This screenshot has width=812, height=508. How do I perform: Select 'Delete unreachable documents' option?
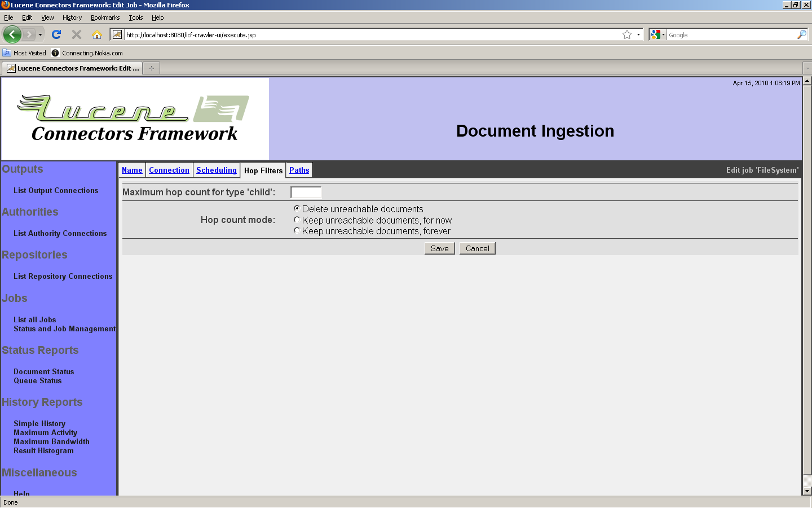click(297, 208)
